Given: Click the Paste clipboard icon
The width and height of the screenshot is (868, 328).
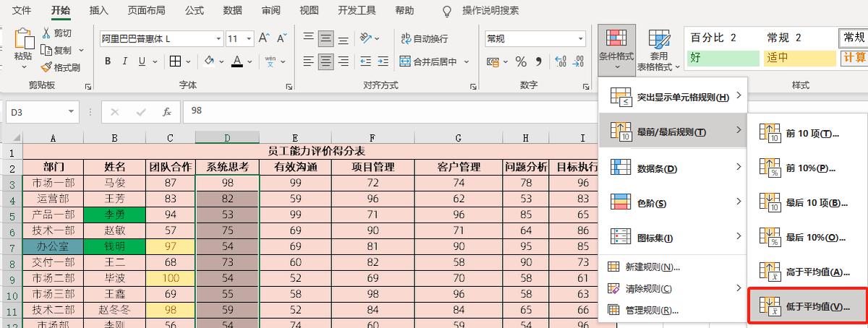Looking at the screenshot, I should coord(23,38).
